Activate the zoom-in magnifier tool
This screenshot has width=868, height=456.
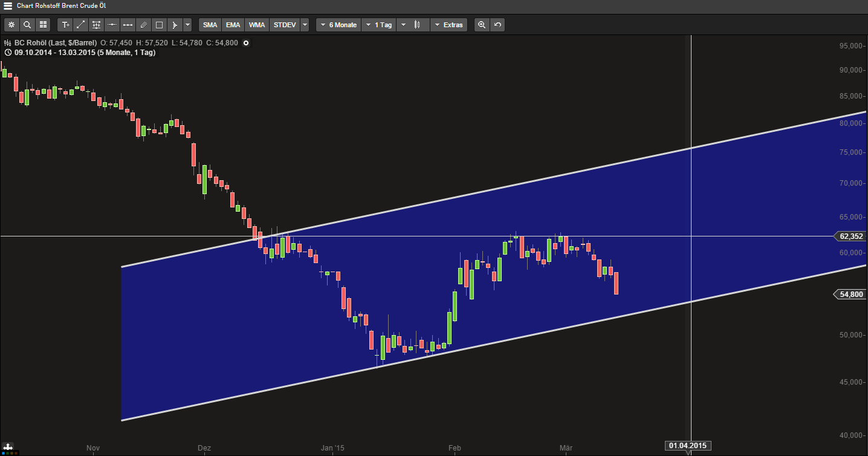coord(481,24)
